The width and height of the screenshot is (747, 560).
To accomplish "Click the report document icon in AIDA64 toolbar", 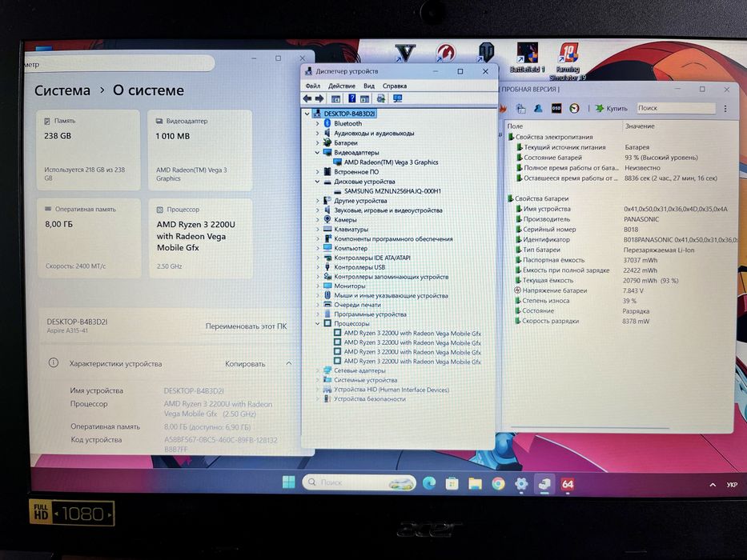I will (x=520, y=109).
